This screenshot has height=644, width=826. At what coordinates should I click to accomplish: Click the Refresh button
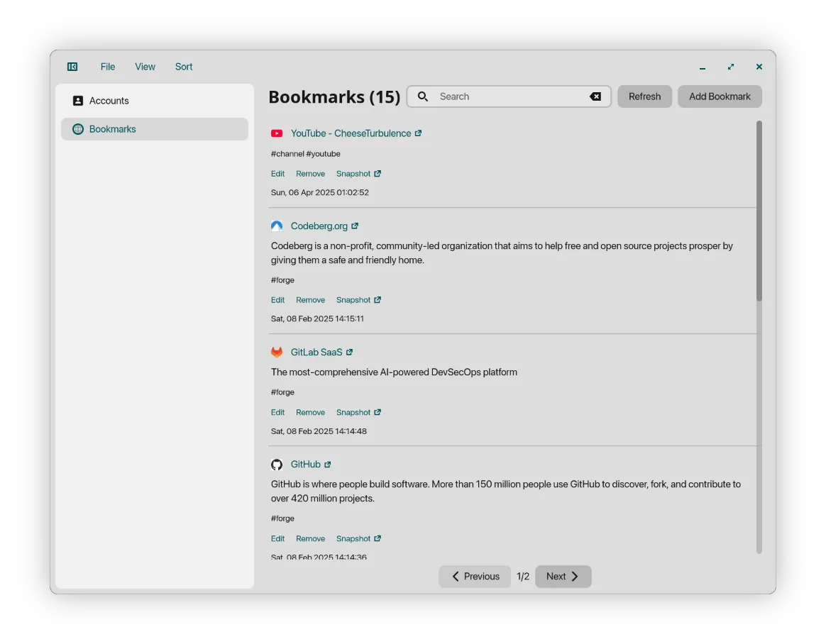[644, 96]
